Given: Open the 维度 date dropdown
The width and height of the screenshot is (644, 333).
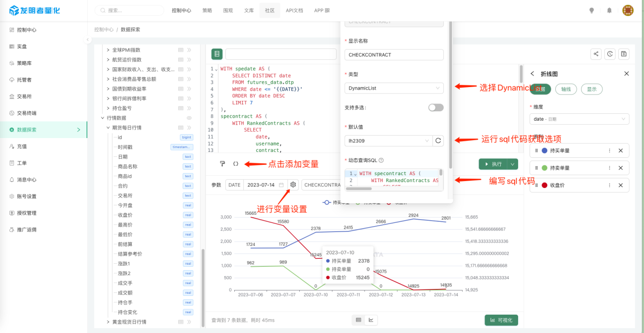Looking at the screenshot, I should [x=580, y=119].
